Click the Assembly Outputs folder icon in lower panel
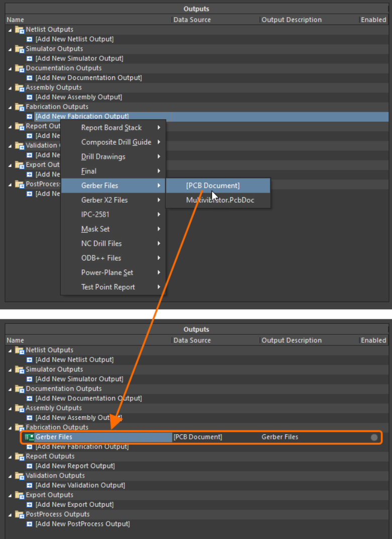The width and height of the screenshot is (392, 539). pyautogui.click(x=20, y=408)
